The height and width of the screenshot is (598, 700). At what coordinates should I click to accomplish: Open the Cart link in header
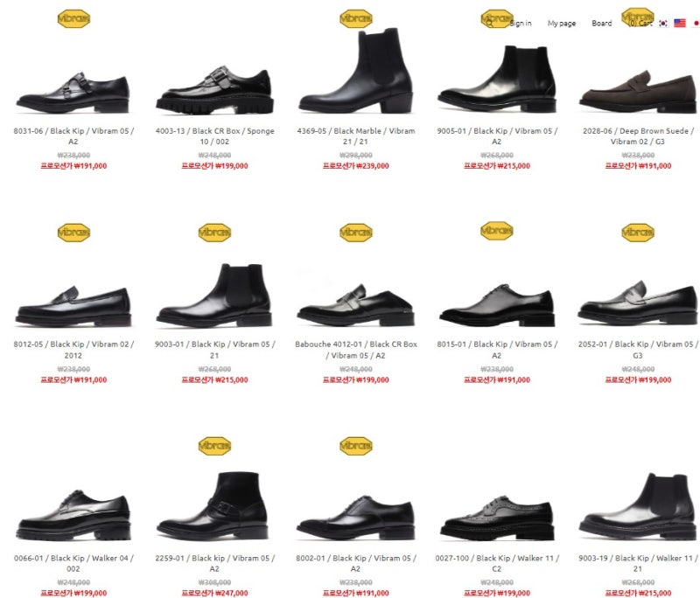point(641,24)
